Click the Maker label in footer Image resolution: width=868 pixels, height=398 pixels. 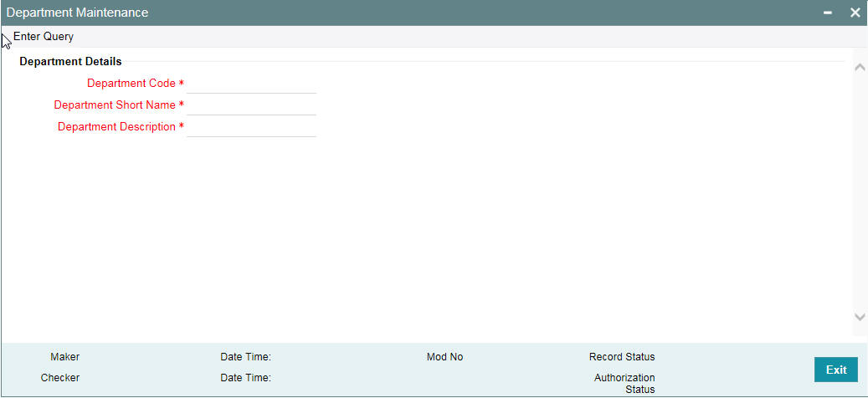click(x=64, y=357)
